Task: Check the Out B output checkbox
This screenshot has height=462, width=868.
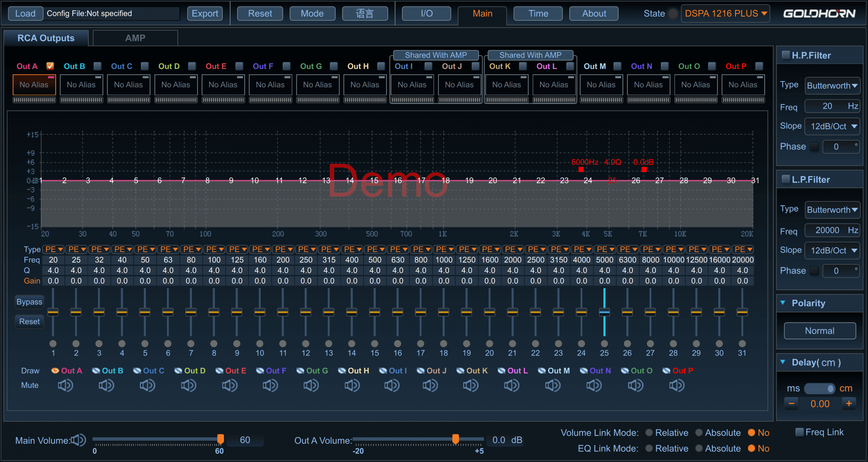Action: 98,66
